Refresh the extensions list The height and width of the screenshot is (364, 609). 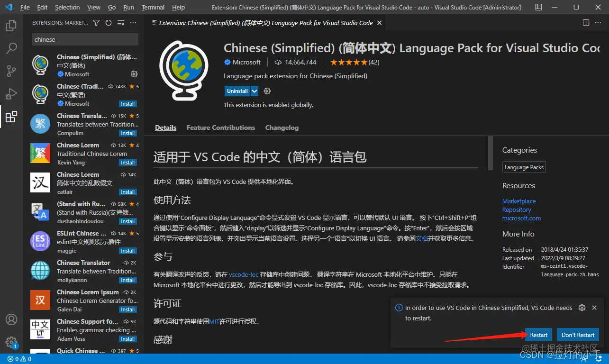click(108, 22)
